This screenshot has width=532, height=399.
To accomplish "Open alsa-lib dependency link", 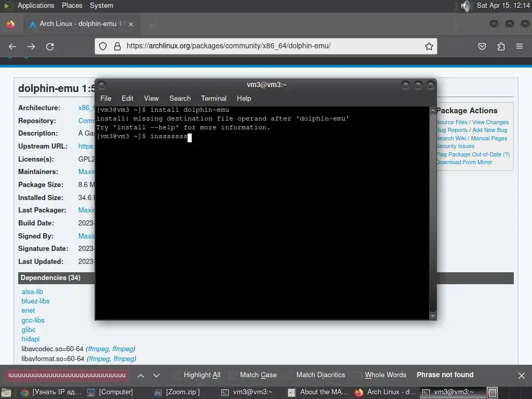I will click(x=32, y=292).
